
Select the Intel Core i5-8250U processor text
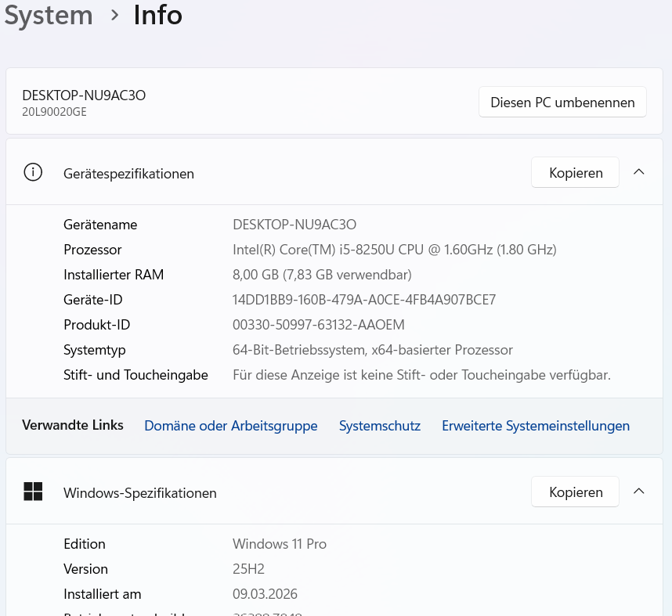(x=394, y=250)
